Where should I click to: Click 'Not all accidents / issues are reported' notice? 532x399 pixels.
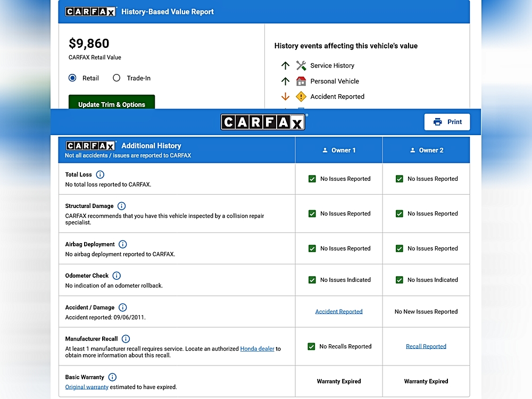coord(128,155)
